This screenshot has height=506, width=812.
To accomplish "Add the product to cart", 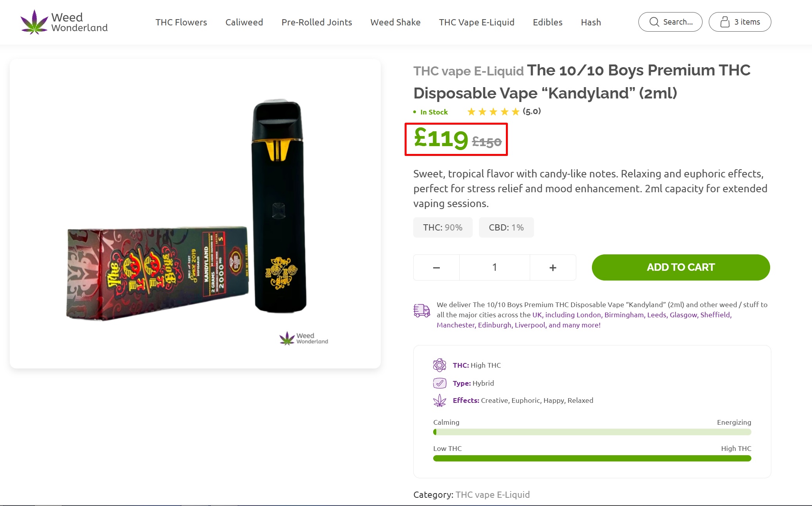I will point(681,267).
